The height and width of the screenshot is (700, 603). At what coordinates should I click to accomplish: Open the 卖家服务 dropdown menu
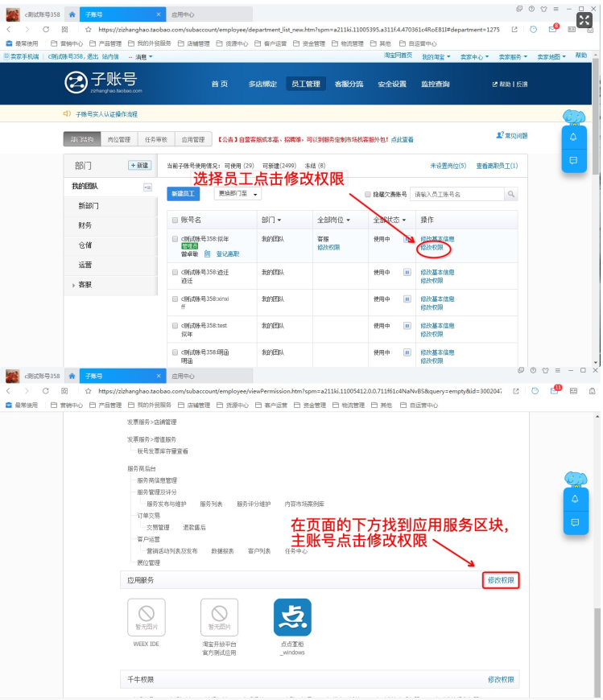click(x=513, y=56)
